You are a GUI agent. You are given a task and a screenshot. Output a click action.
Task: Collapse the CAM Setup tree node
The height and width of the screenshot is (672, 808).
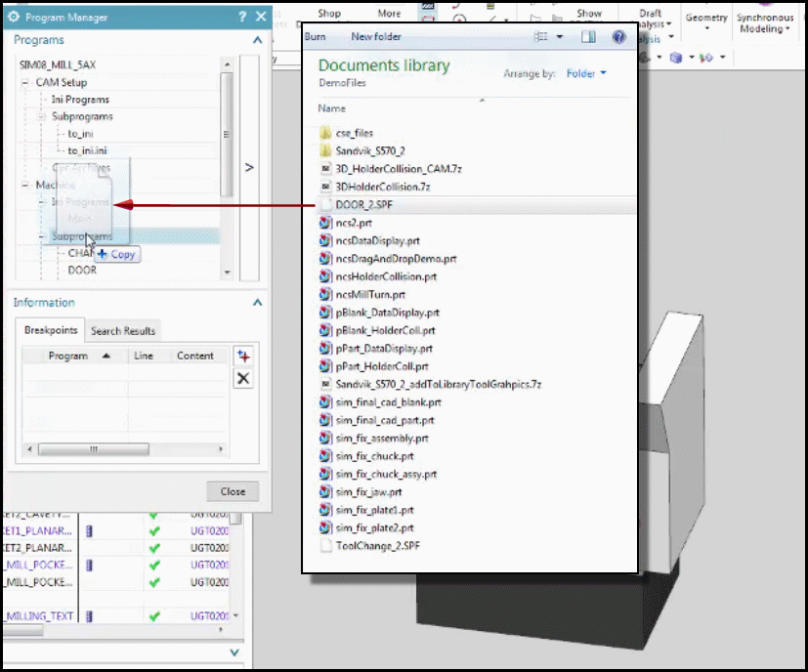(x=26, y=83)
